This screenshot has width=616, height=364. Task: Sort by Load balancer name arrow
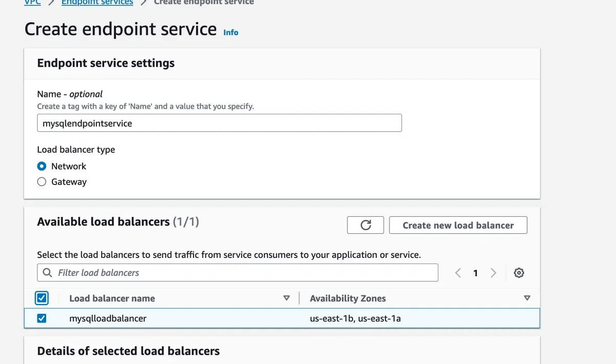pyautogui.click(x=286, y=298)
